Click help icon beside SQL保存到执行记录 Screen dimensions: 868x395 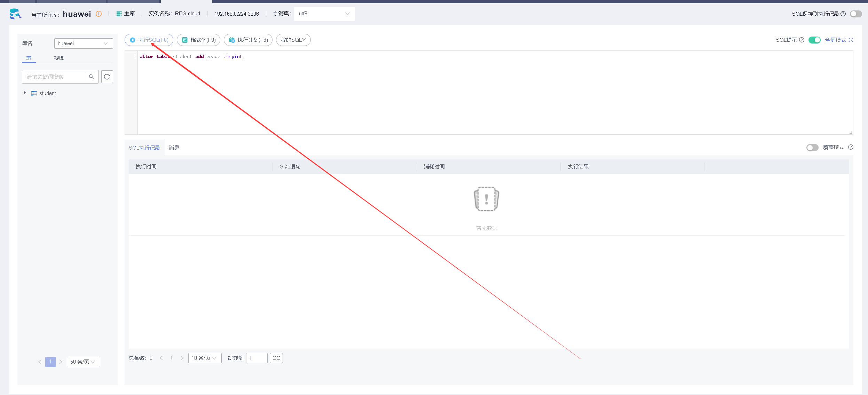point(843,14)
